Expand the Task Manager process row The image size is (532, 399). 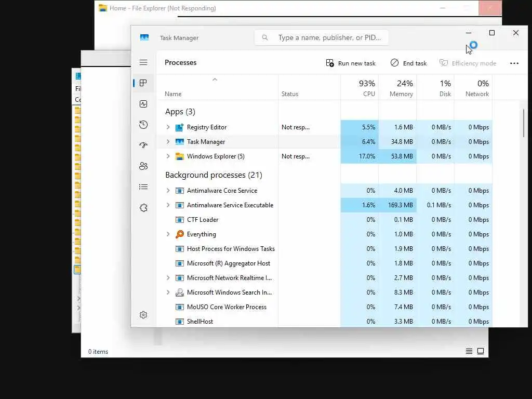pyautogui.click(x=168, y=142)
